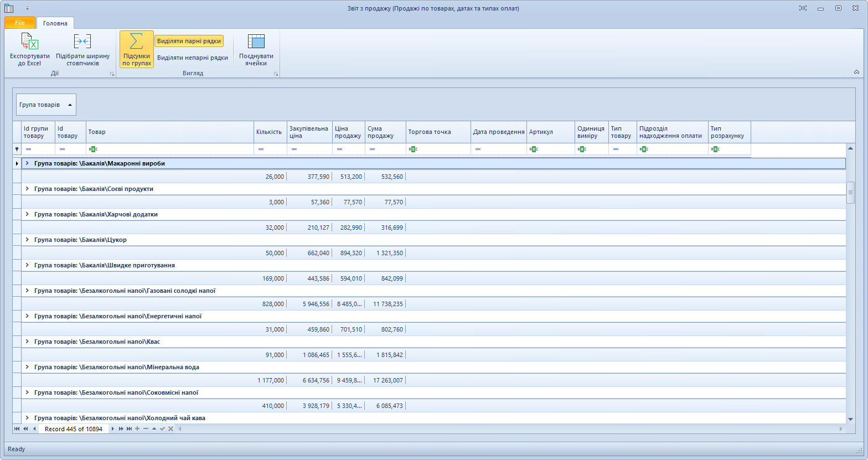
Task: Click the Тип розрахунку column header
Action: click(730, 132)
